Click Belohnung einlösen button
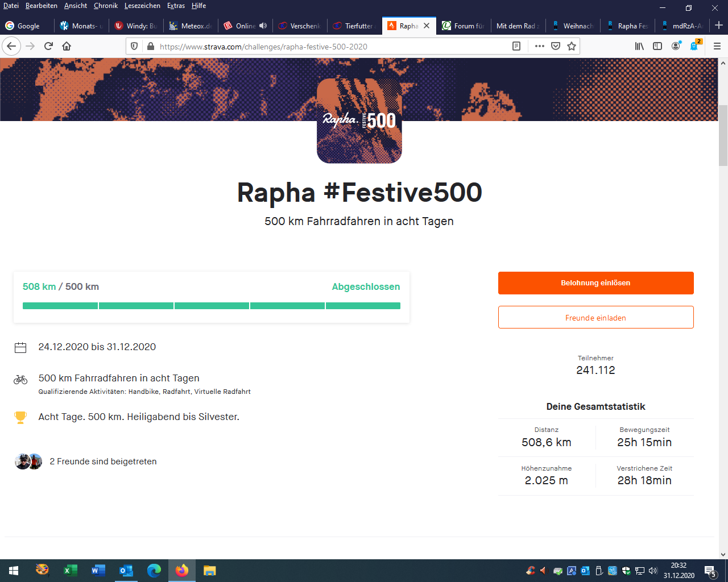 tap(595, 283)
